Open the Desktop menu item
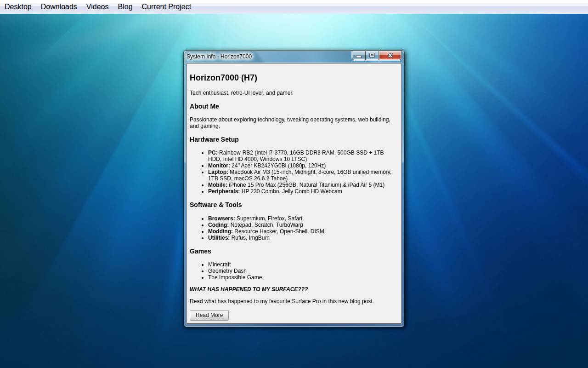Image resolution: width=588 pixels, height=368 pixels. (x=18, y=7)
